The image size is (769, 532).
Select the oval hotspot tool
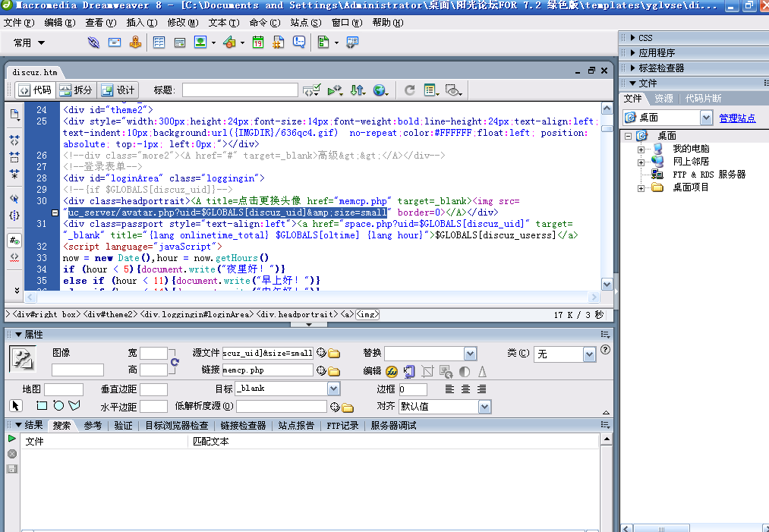click(x=58, y=406)
